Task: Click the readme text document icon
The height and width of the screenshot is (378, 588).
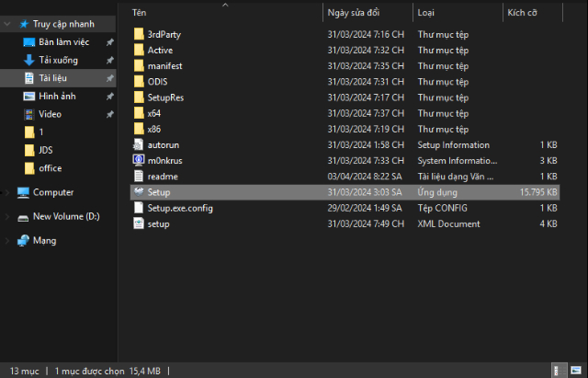Action: tap(139, 177)
